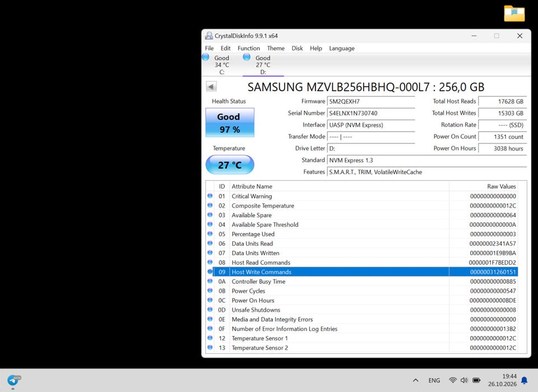The height and width of the screenshot is (392, 538).
Task: Open the Edit menu
Action: [x=225, y=48]
